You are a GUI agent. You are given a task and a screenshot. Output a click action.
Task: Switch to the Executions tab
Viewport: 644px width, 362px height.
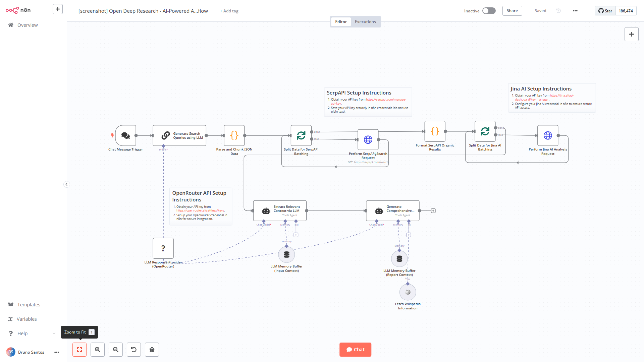pyautogui.click(x=365, y=22)
